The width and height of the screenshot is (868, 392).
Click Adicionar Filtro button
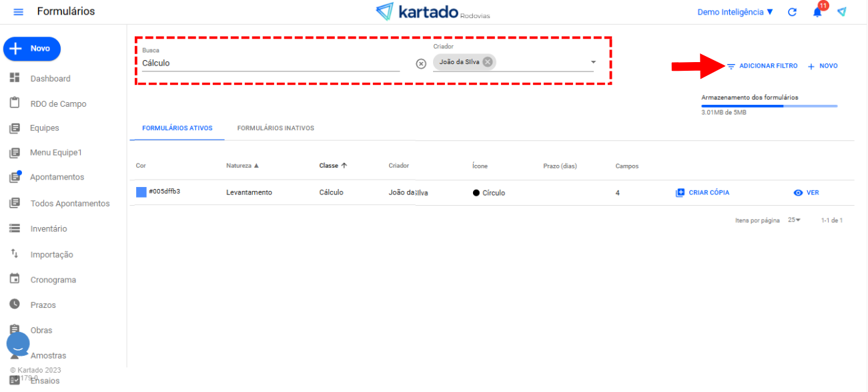[x=762, y=66]
